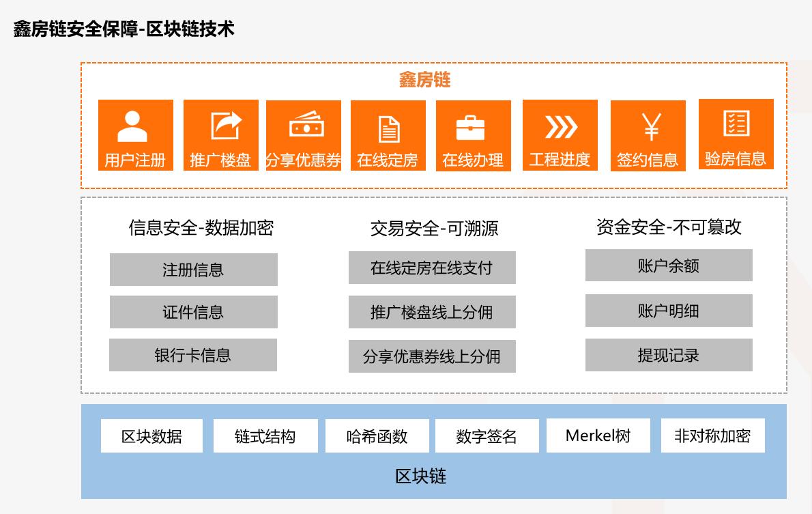Image resolution: width=812 pixels, height=514 pixels.
Task: Click the 资金安全-不可篡改 heading
Action: pyautogui.click(x=669, y=227)
